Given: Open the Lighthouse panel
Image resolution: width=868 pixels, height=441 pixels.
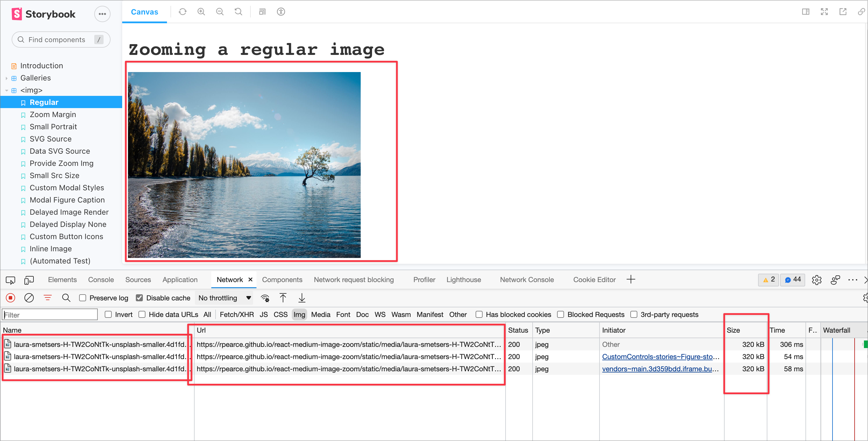Looking at the screenshot, I should click(463, 279).
